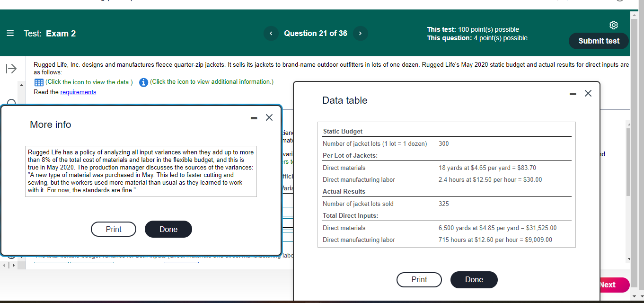Click the actual lots sold value 325
Viewport: 644px width, 303px height.
click(444, 204)
